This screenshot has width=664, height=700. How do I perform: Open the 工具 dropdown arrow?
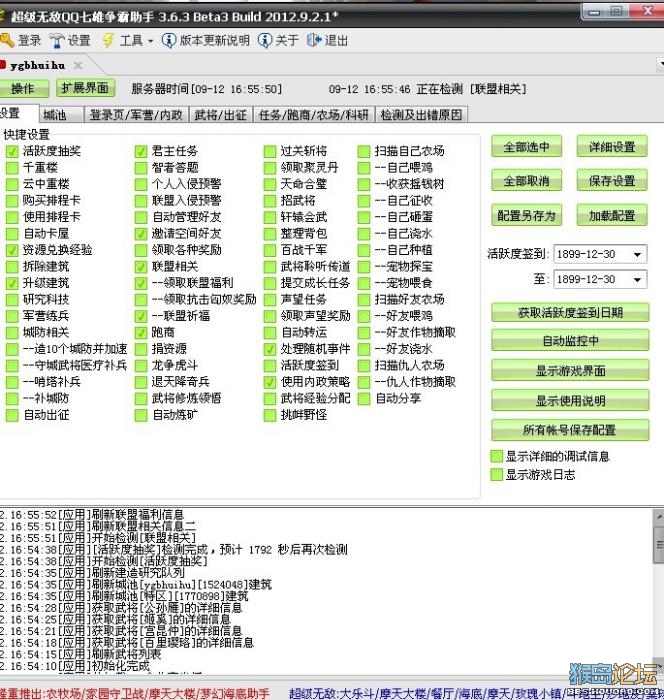(150, 41)
